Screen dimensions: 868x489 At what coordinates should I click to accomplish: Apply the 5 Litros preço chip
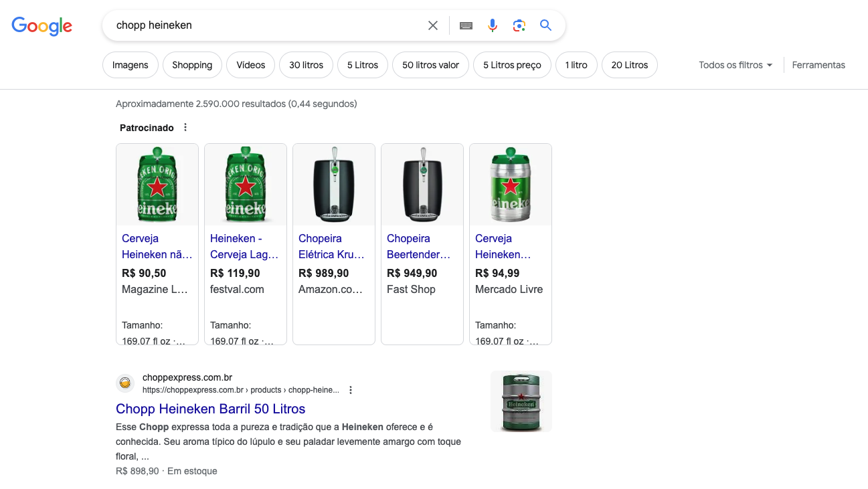(512, 65)
